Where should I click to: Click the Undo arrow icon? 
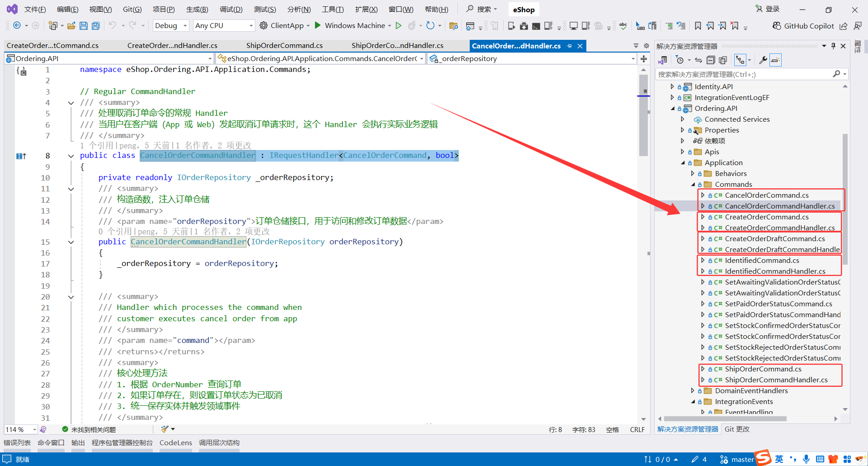point(113,25)
